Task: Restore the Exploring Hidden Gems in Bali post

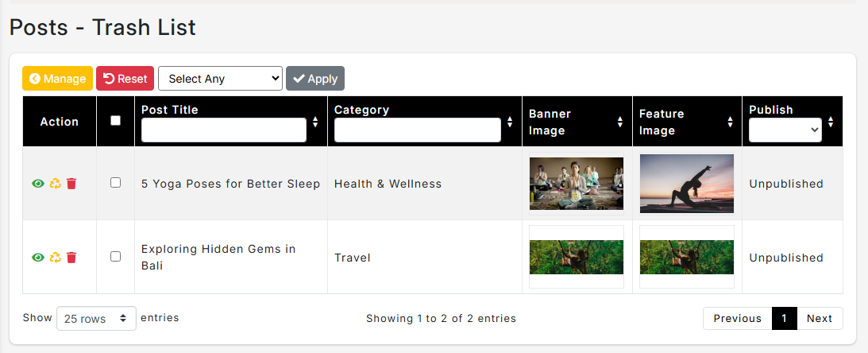Action: pos(55,258)
